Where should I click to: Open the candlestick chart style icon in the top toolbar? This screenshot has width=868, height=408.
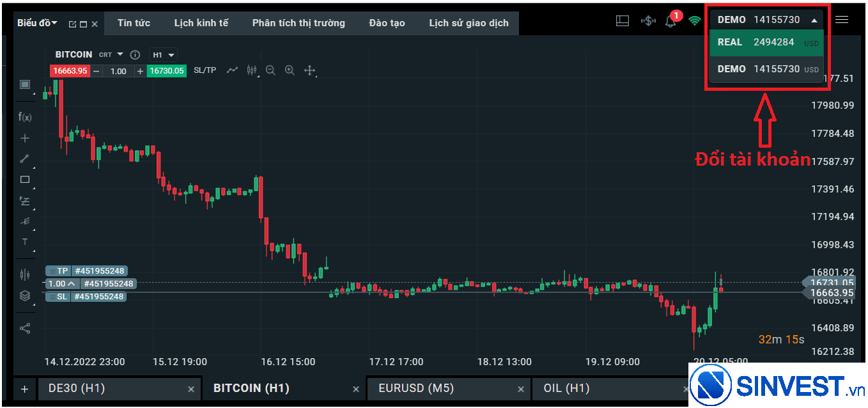tap(252, 70)
